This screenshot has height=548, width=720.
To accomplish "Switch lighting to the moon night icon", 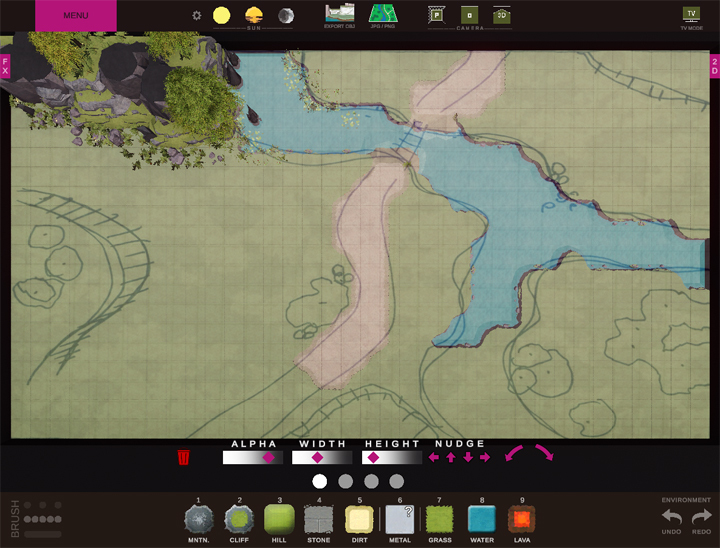I will 286,15.
